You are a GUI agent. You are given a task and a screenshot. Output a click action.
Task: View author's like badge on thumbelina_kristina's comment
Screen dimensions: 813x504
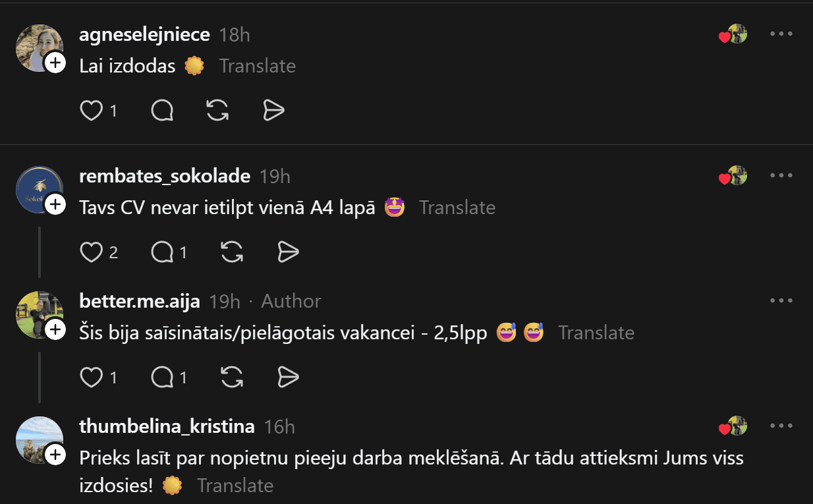point(733,426)
